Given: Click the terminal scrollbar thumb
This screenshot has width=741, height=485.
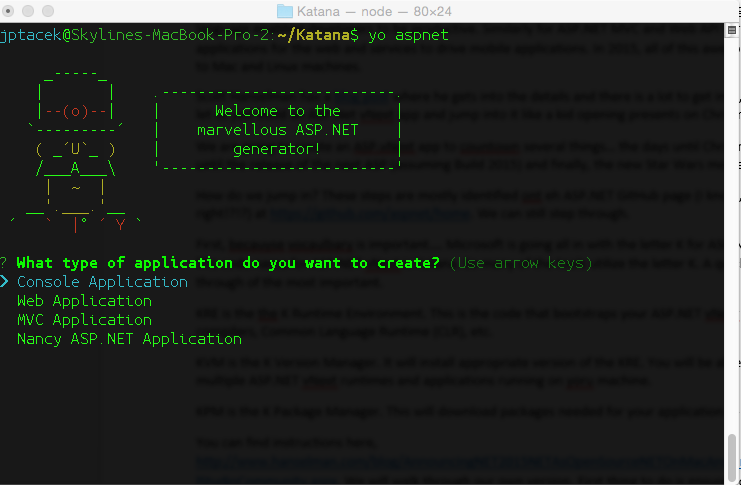Looking at the screenshot, I should [732, 456].
